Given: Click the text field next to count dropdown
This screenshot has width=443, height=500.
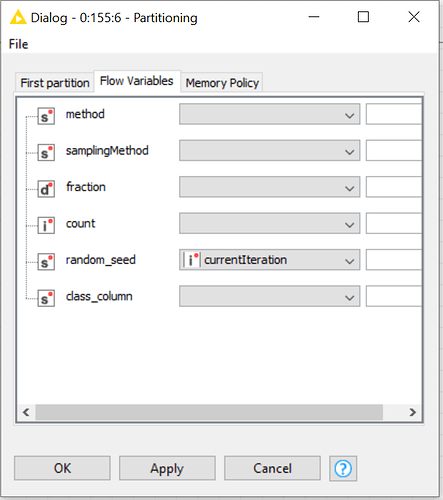Looking at the screenshot, I should pos(394,223).
